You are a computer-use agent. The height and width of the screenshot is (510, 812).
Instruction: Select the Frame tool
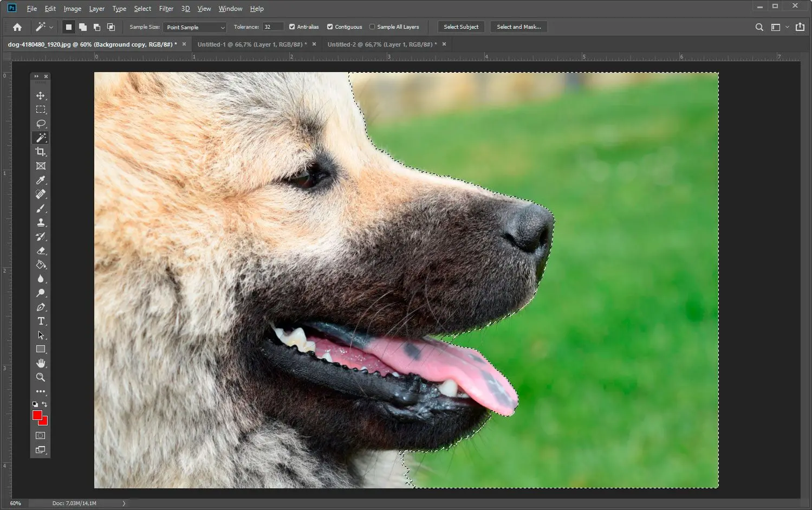click(41, 166)
